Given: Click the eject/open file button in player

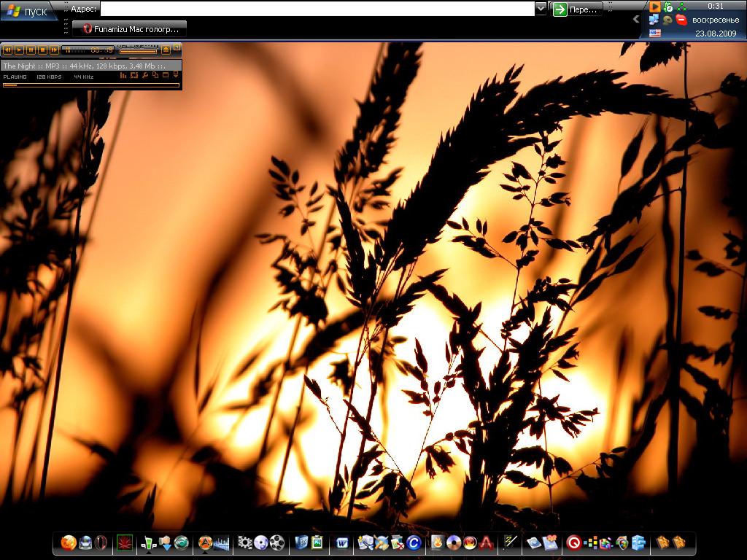Looking at the screenshot, I should tap(166, 50).
